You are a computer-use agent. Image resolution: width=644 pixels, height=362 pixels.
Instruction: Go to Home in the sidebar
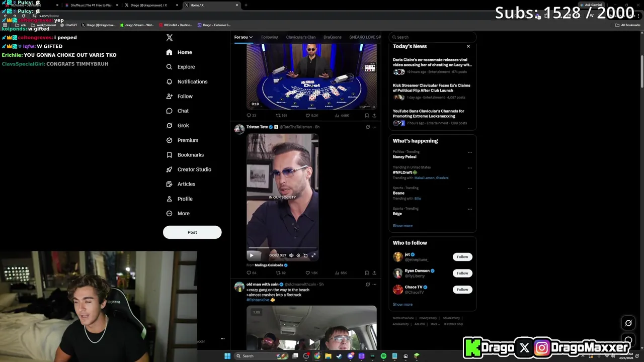pyautogui.click(x=179, y=52)
